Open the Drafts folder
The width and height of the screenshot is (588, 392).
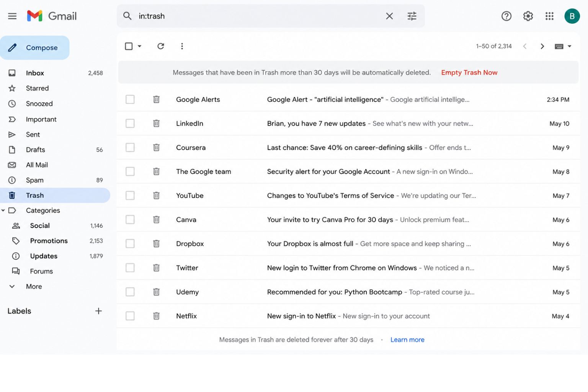point(55,150)
